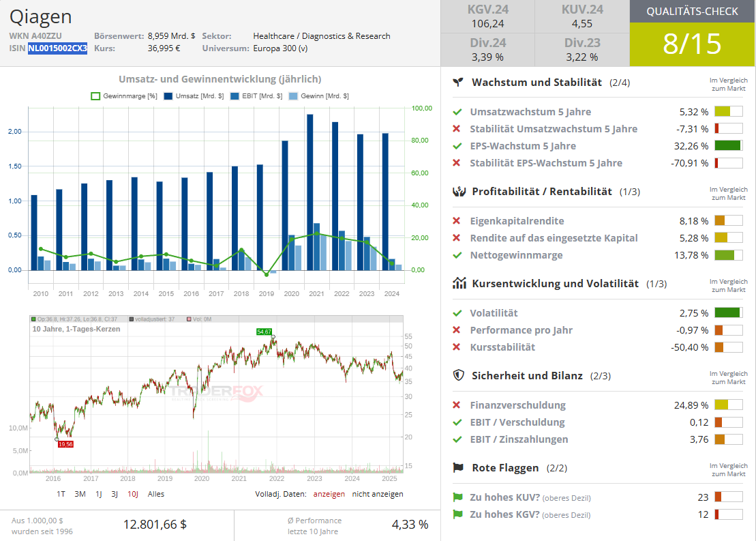756x541 pixels.
Task: Click the 54,67 high marker on price chart
Action: pyautogui.click(x=264, y=332)
